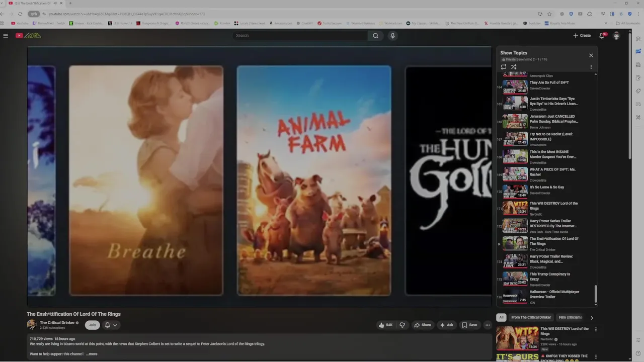
Task: Play 'Jerusalem Just CANCELLED Palm Sunday' video
Action: pyautogui.click(x=546, y=121)
